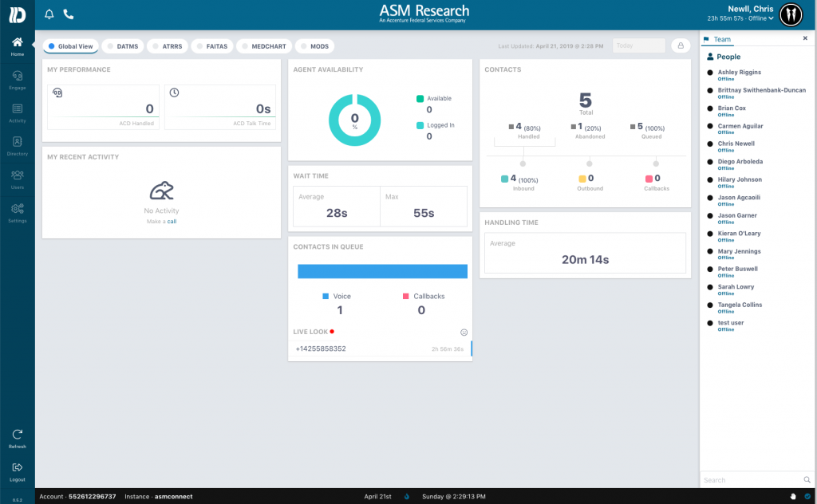This screenshot has height=504, width=817.
Task: Select Brittnay Swithenbank-Duncan in People list
Action: point(761,90)
